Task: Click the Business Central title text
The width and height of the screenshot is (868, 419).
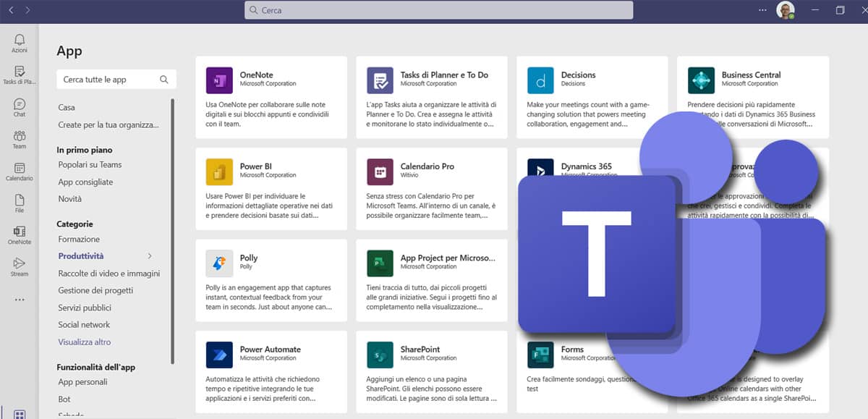Action: (x=751, y=75)
